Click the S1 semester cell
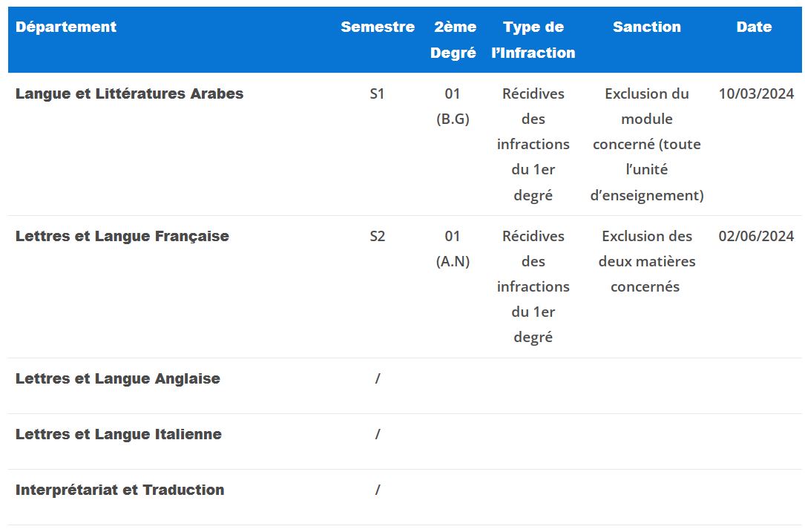The image size is (805, 532). point(378,93)
